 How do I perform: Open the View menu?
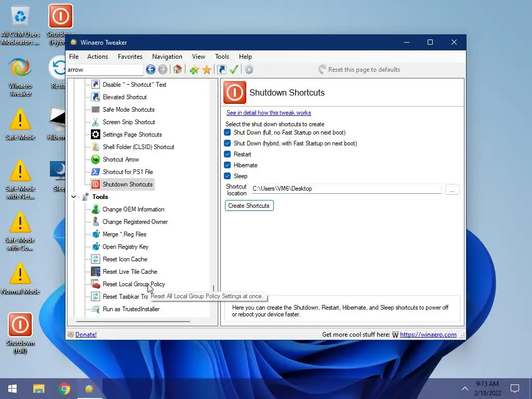point(198,57)
